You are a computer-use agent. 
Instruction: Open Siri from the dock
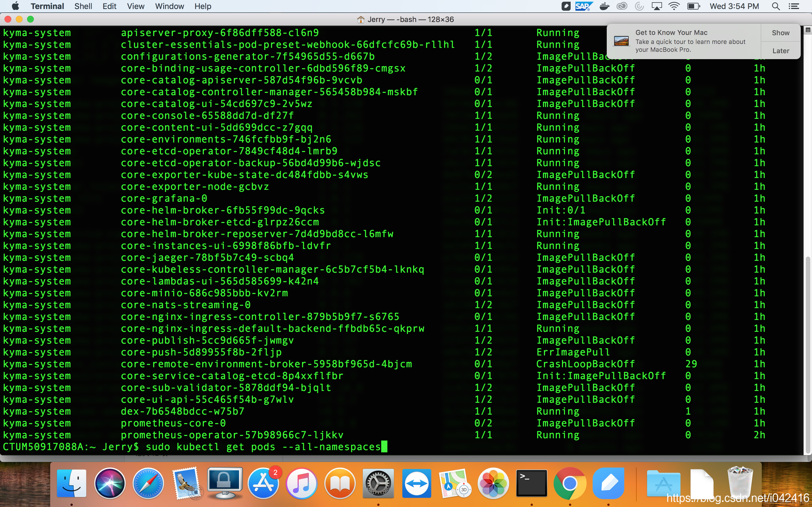[110, 484]
